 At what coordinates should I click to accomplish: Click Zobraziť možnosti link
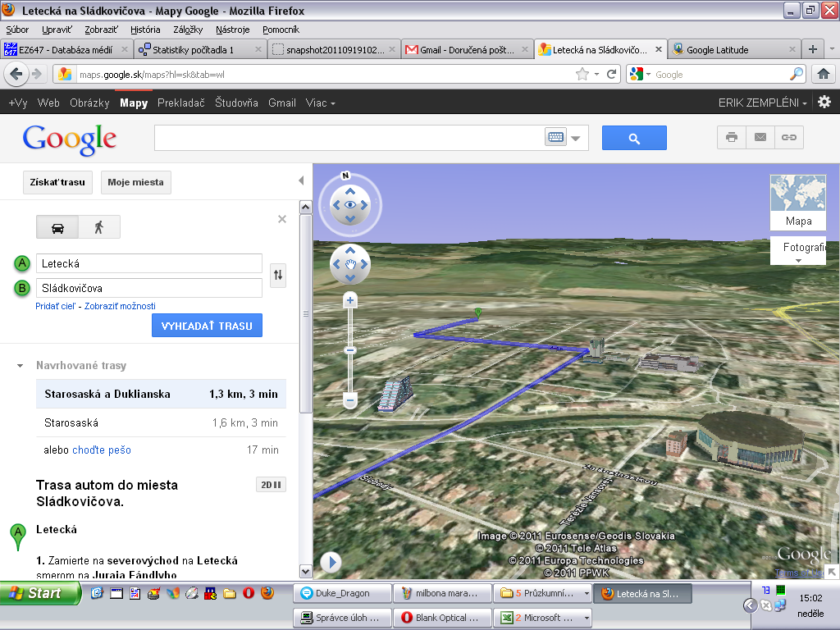[x=120, y=306]
